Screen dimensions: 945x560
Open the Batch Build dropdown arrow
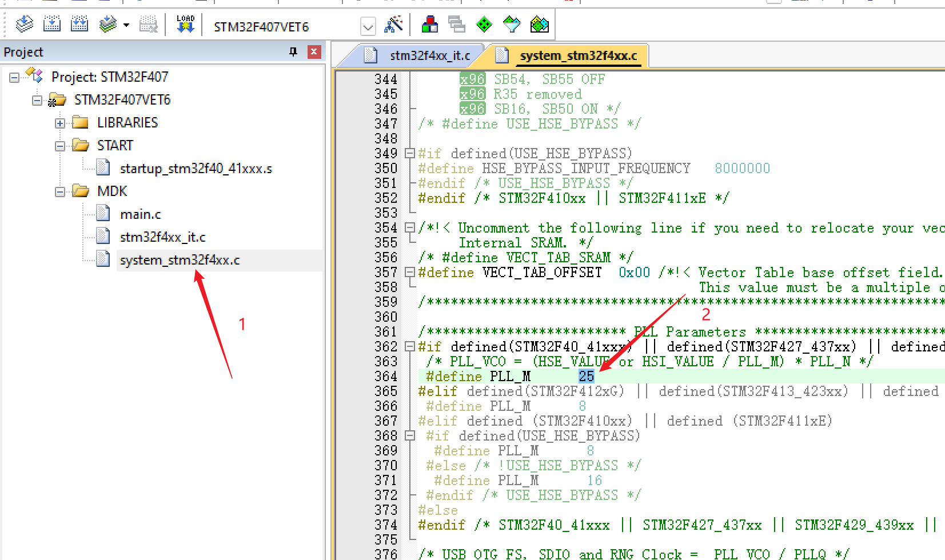click(126, 25)
